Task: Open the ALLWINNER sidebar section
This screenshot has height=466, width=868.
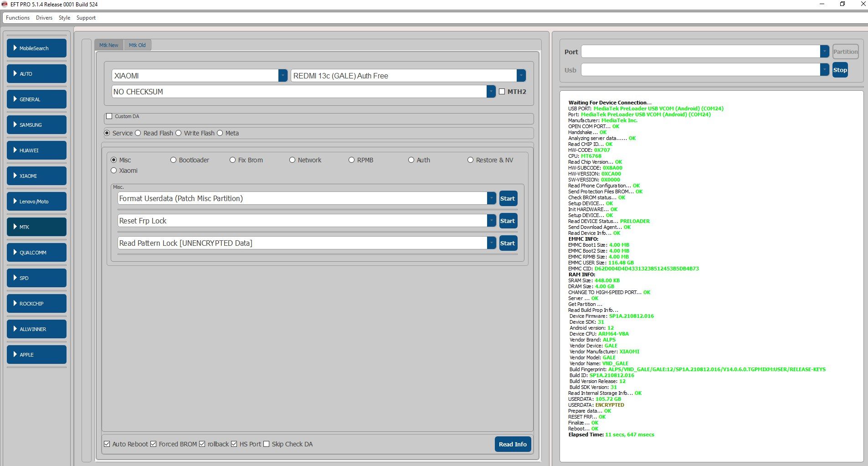Action: (36, 329)
